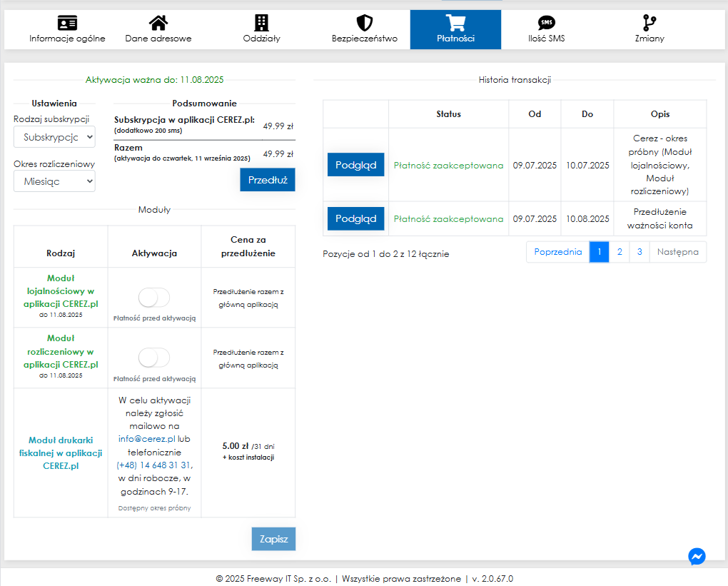The image size is (728, 586).
Task: Go to transaction history page 2
Action: (x=620, y=252)
